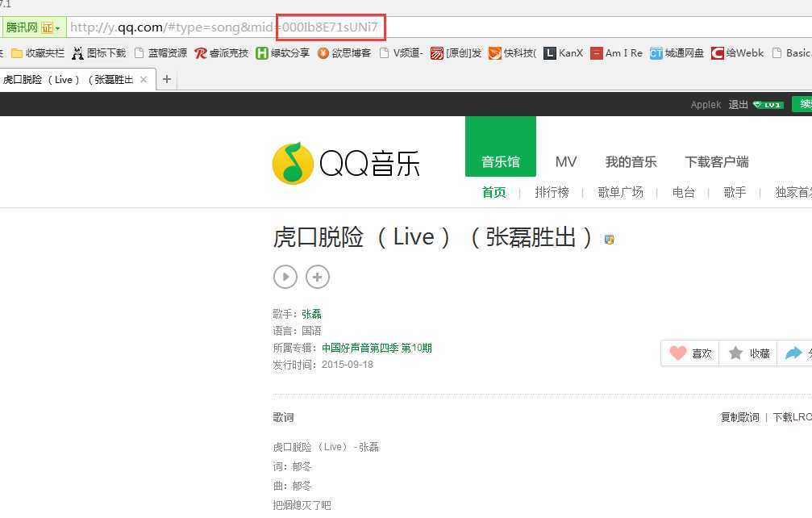Open the 睿派克技 bookmark
812x518 pixels.
pyautogui.click(x=222, y=52)
